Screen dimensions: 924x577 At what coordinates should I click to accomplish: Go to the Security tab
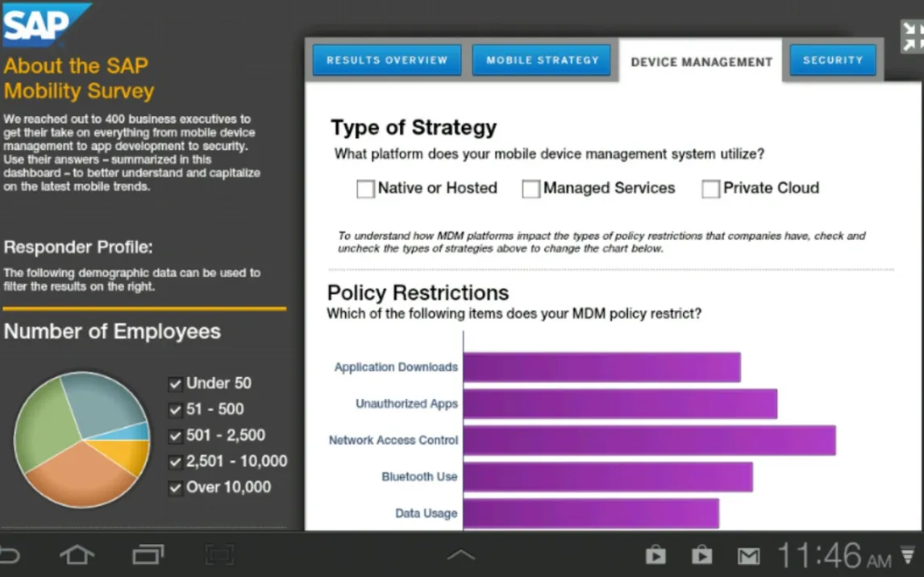[x=833, y=60]
